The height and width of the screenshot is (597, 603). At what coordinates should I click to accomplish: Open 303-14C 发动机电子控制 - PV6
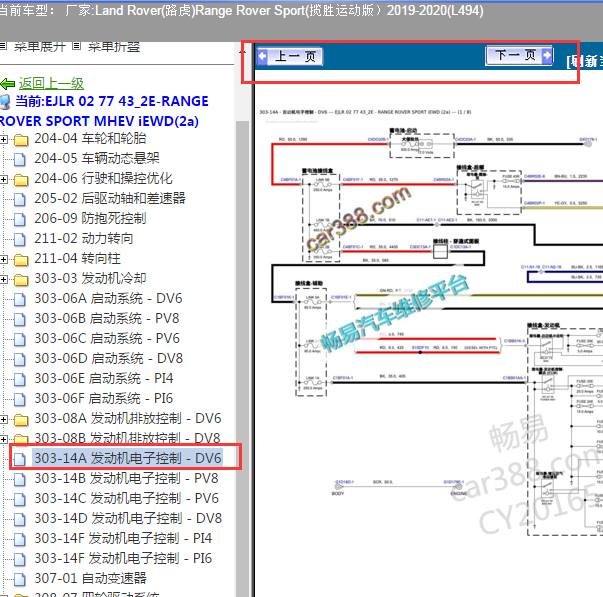127,498
